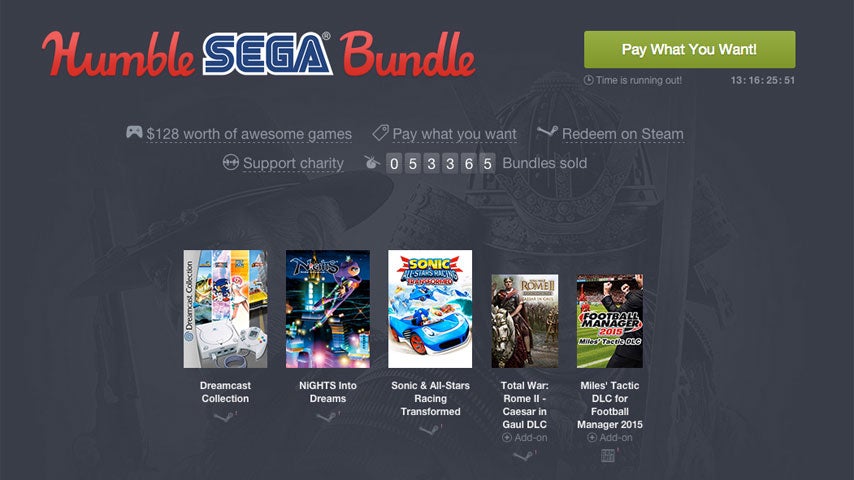854x480 pixels.
Task: Click the game controller icon
Action: click(x=134, y=133)
